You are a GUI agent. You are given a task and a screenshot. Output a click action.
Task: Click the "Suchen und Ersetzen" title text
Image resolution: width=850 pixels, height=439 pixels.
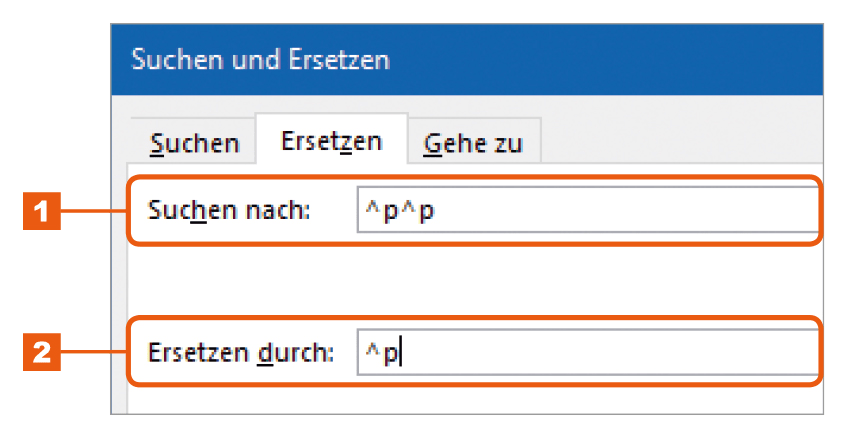coord(261,59)
